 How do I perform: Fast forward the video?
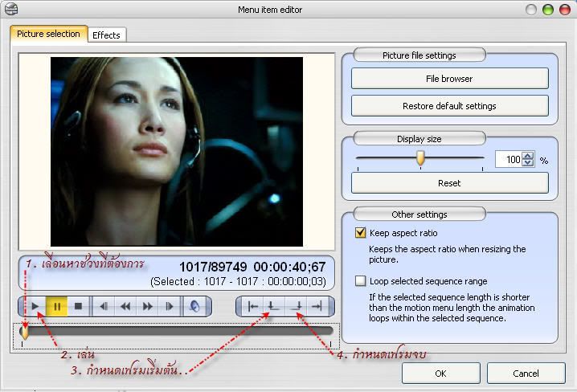tap(147, 306)
